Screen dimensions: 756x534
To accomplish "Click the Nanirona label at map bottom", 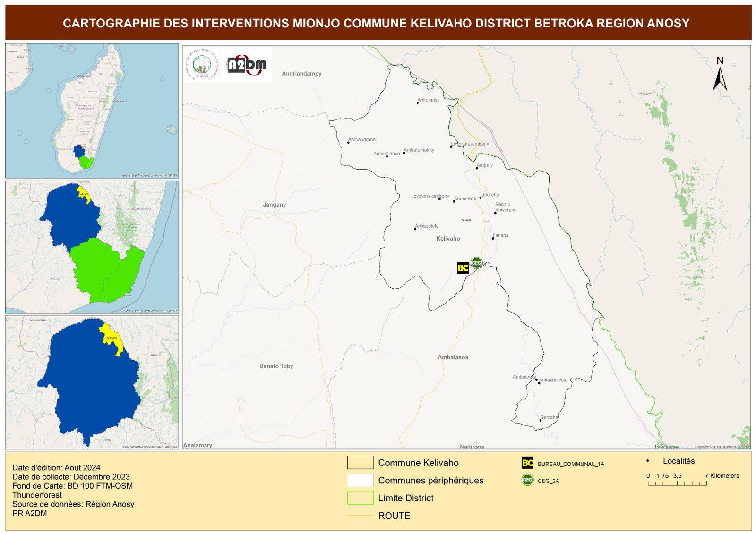I will tap(472, 447).
